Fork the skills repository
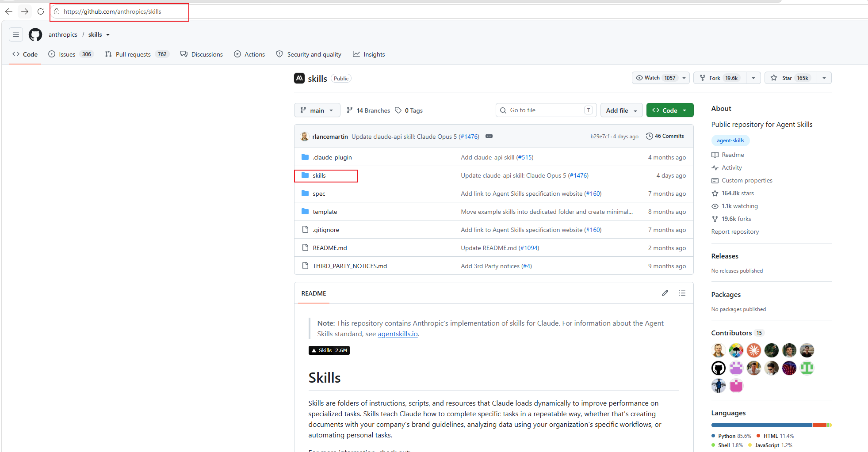 [x=720, y=78]
